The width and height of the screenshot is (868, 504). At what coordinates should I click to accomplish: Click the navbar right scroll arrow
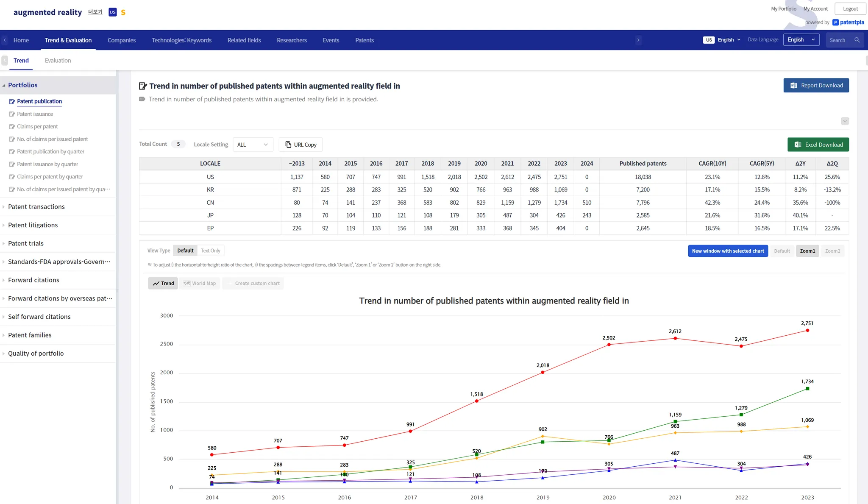point(638,40)
